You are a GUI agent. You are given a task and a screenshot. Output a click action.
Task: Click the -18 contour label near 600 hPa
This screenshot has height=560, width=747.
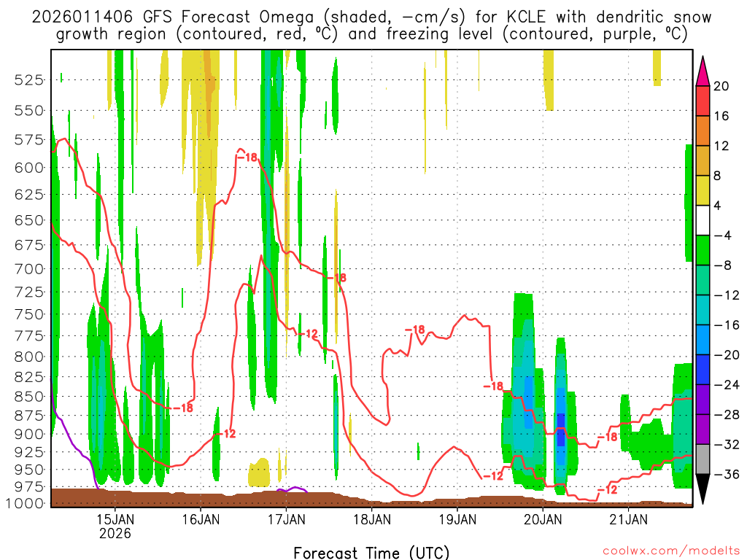(x=247, y=157)
